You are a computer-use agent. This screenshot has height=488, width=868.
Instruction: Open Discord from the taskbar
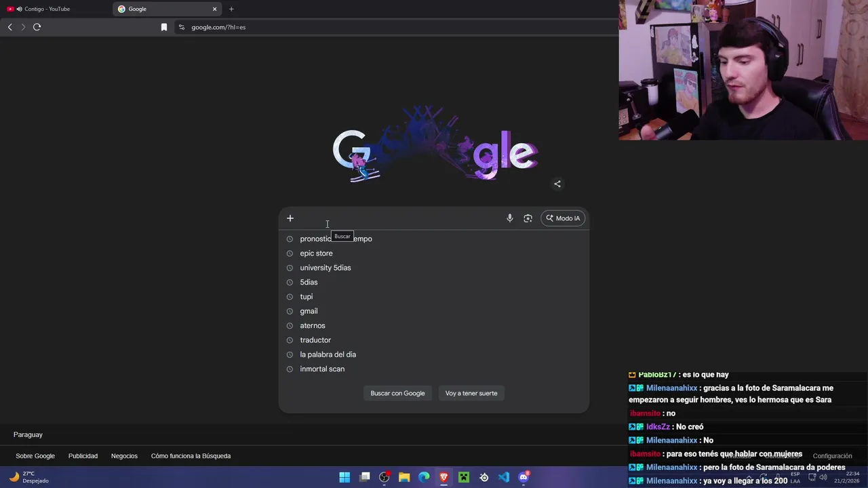[524, 477]
